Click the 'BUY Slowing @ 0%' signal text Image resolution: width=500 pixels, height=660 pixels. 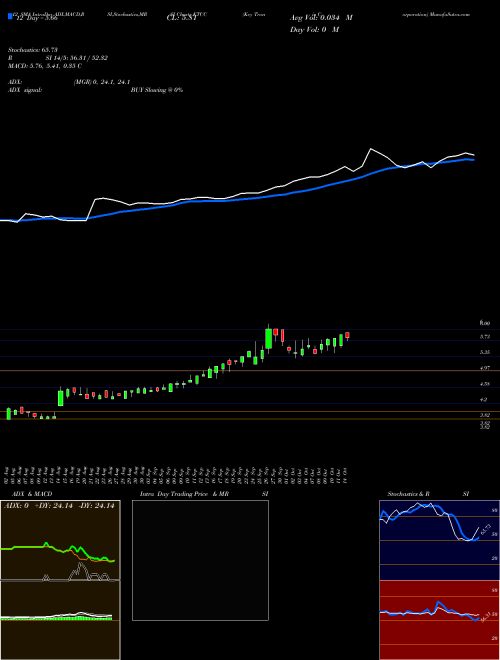pyautogui.click(x=157, y=90)
